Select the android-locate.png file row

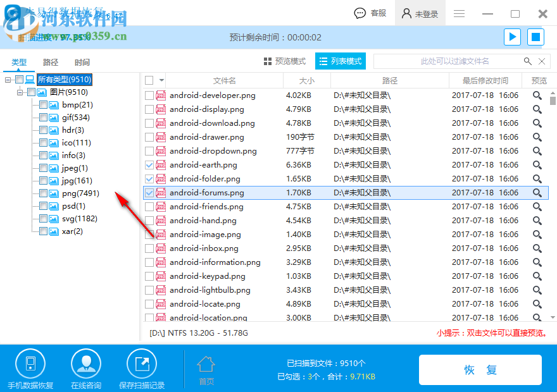pos(346,304)
